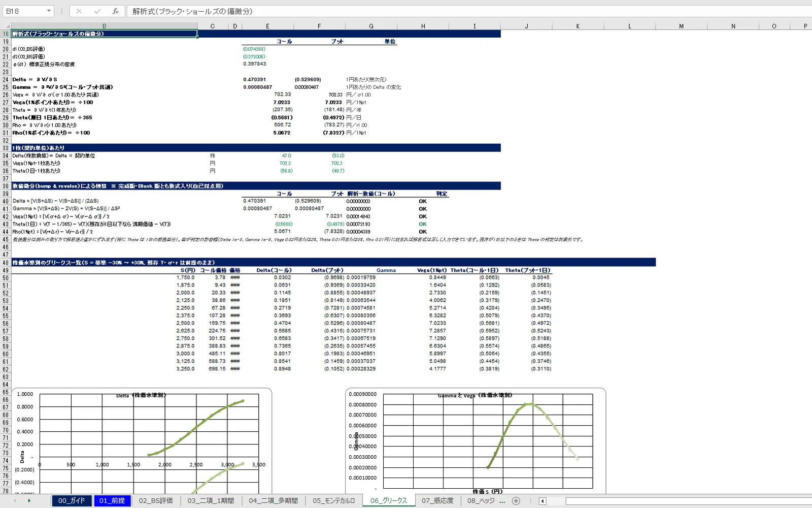
Task: Click the Insert Function fx icon
Action: 116,11
